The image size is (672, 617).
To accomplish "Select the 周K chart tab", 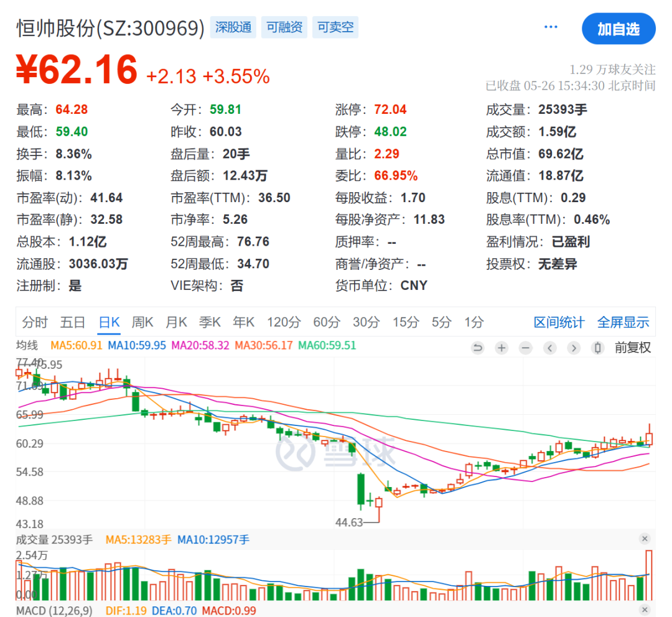I will (142, 322).
